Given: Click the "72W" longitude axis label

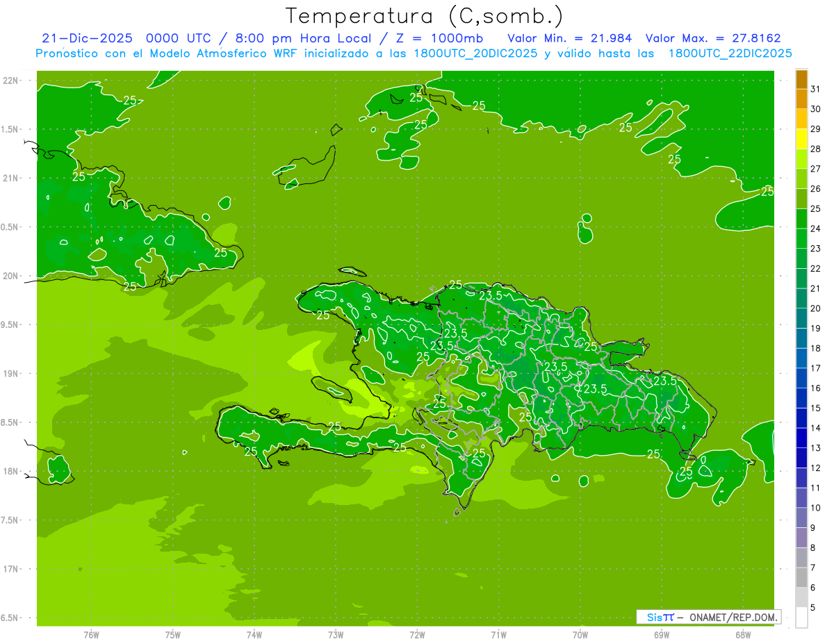Looking at the screenshot, I should coord(418,635).
